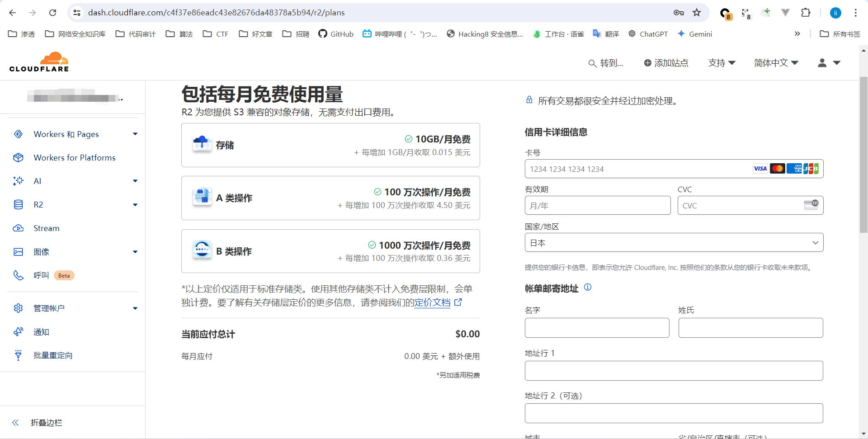Open Chrome three-dot menu
This screenshot has width=868, height=439.
pyautogui.click(x=855, y=13)
